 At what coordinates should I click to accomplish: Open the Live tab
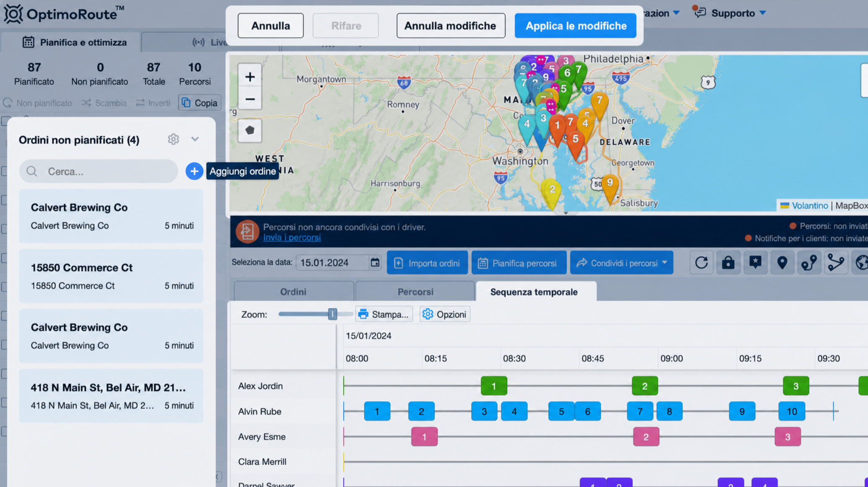[210, 42]
